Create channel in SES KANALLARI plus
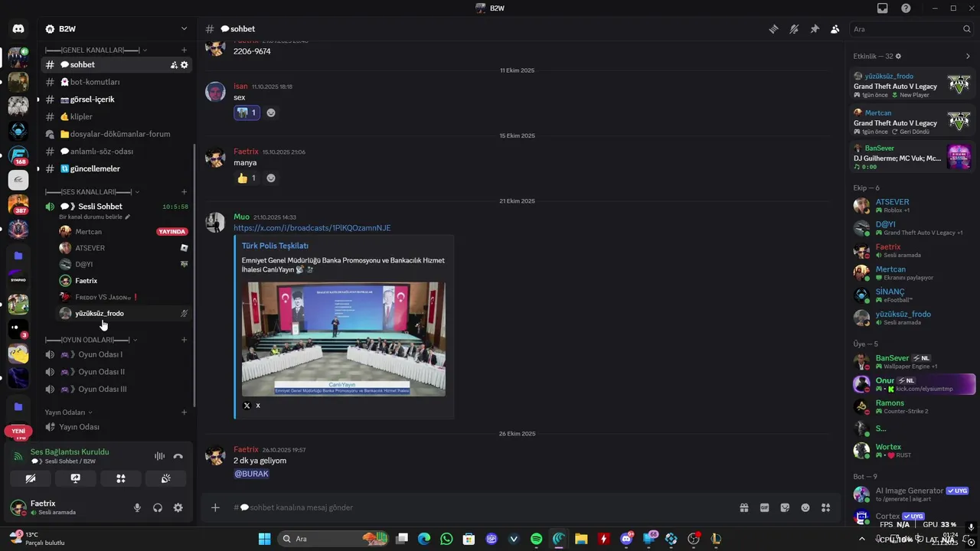The width and height of the screenshot is (980, 551). point(184,191)
